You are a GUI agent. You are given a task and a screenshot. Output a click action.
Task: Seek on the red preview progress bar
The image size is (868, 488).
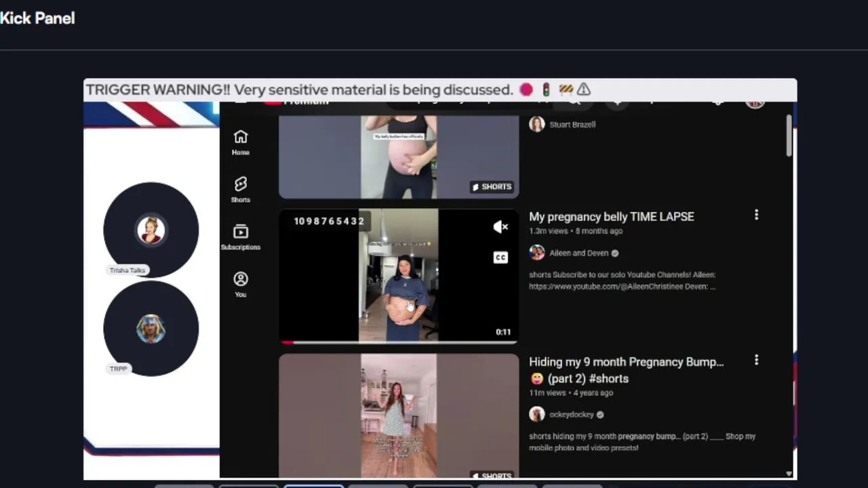tap(399, 342)
